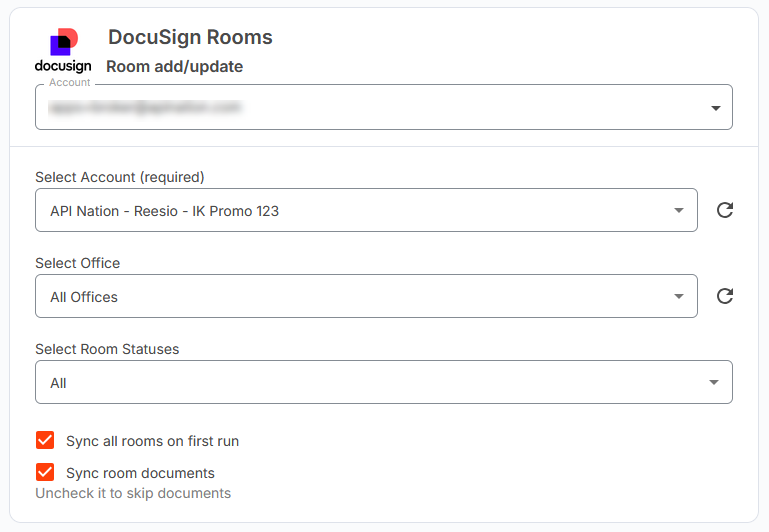Click the DocuSign logo
Image resolution: width=769 pixels, height=532 pixels.
coord(62,52)
